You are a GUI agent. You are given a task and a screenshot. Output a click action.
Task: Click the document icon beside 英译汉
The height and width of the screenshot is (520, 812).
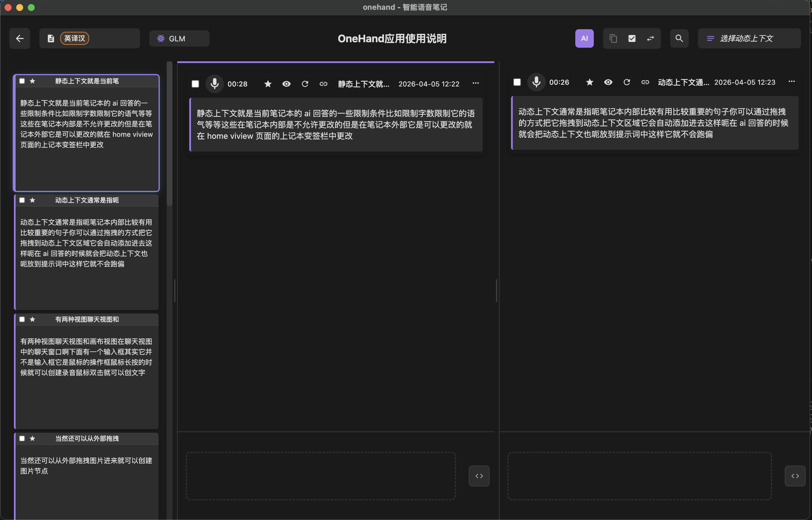[51, 38]
